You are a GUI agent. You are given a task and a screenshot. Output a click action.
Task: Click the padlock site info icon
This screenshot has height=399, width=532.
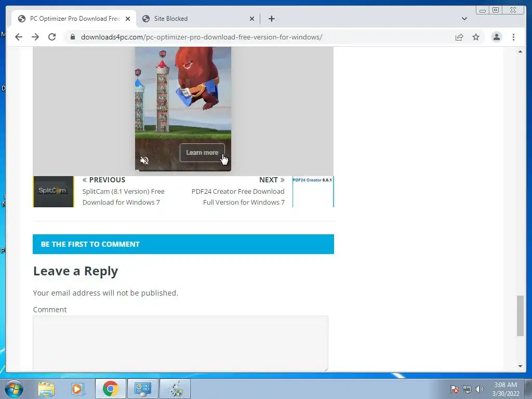[x=73, y=37]
